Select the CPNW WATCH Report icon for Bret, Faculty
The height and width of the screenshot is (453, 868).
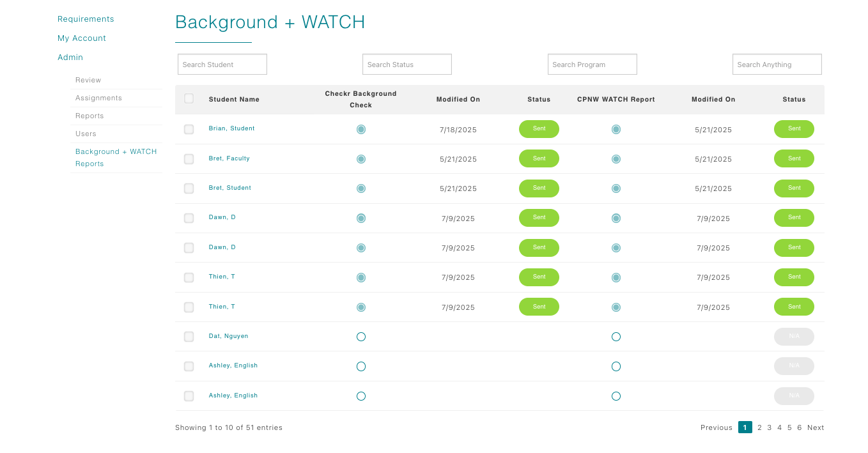(x=616, y=158)
